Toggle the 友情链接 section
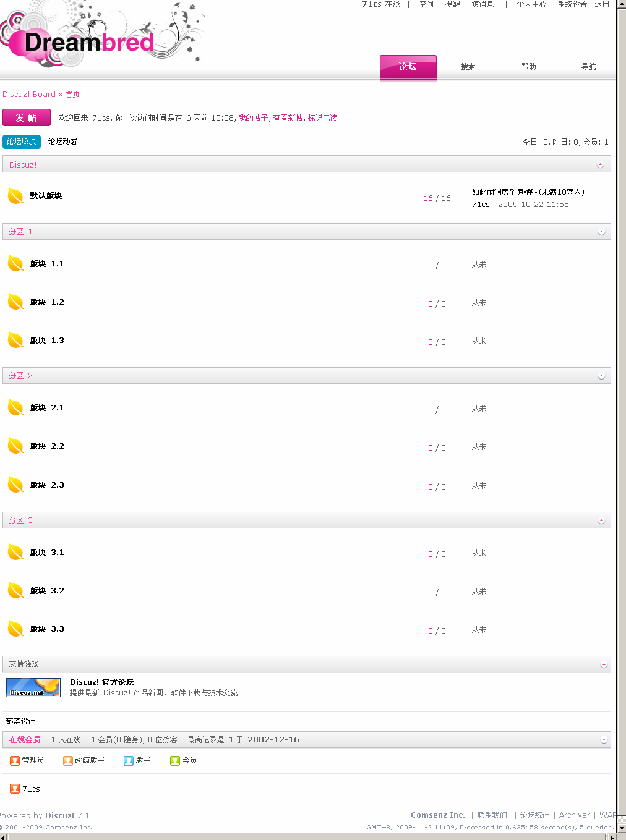626x840 pixels. click(x=604, y=665)
